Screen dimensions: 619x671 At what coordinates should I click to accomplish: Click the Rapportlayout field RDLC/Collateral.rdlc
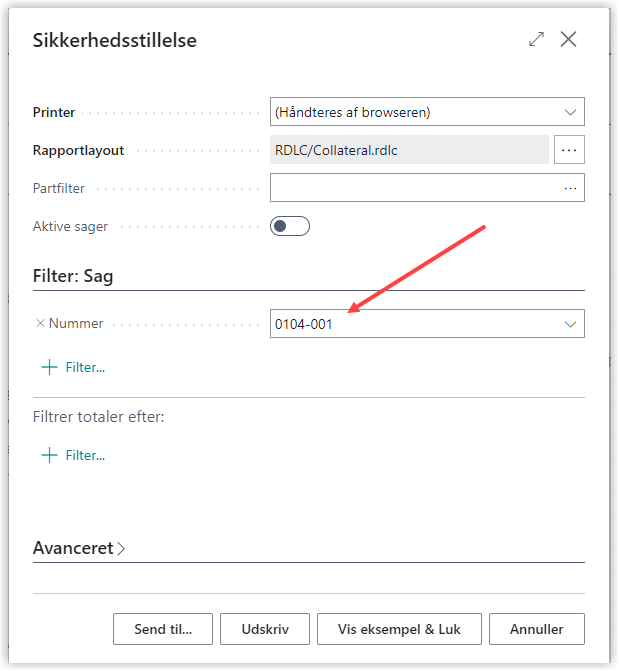click(410, 150)
